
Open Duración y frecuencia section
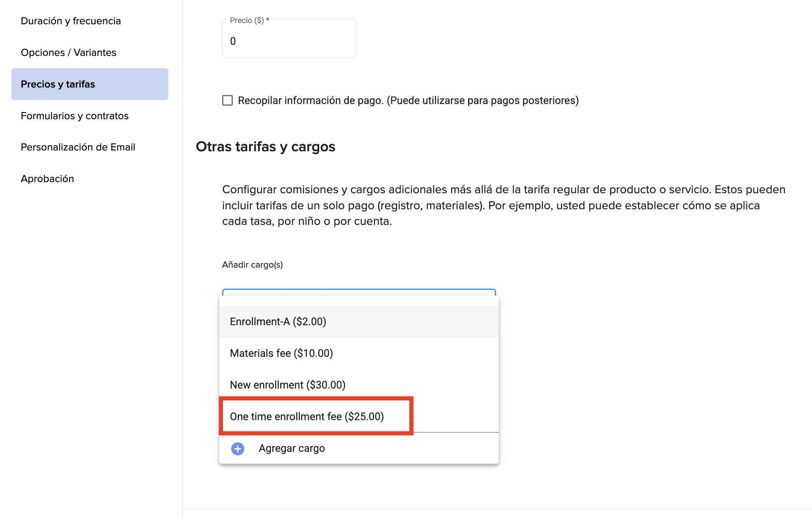tap(71, 21)
